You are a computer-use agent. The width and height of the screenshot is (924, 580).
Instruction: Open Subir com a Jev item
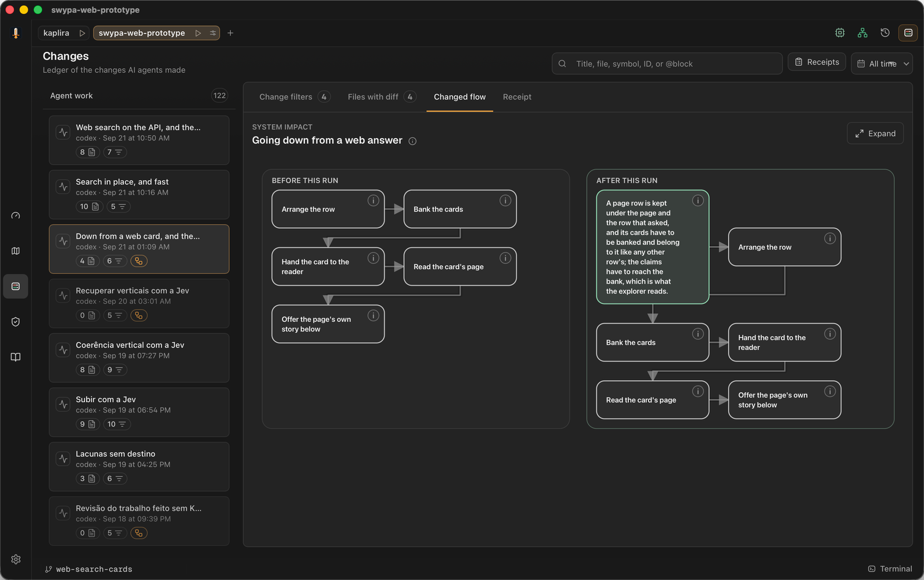pos(139,412)
